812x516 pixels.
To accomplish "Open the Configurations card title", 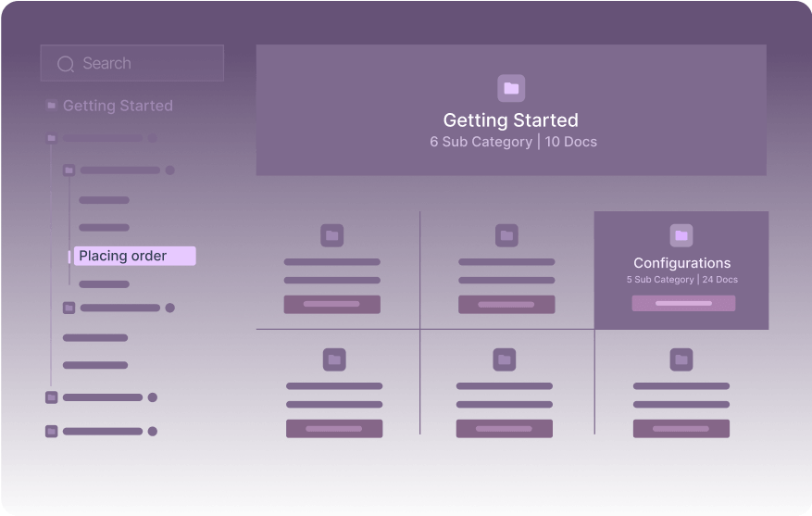I will coord(681,263).
